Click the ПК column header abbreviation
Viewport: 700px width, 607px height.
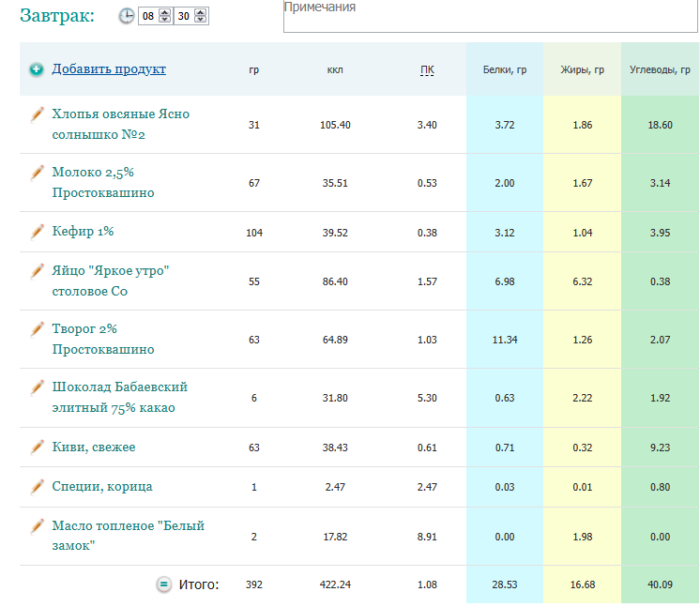[427, 69]
